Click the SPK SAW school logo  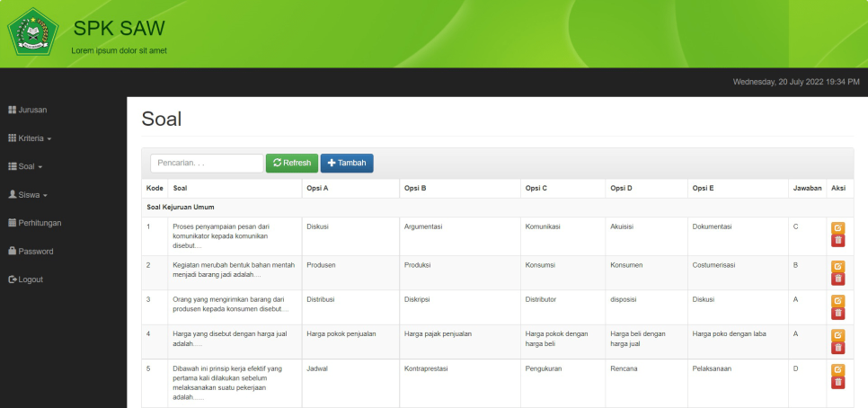pyautogui.click(x=32, y=32)
